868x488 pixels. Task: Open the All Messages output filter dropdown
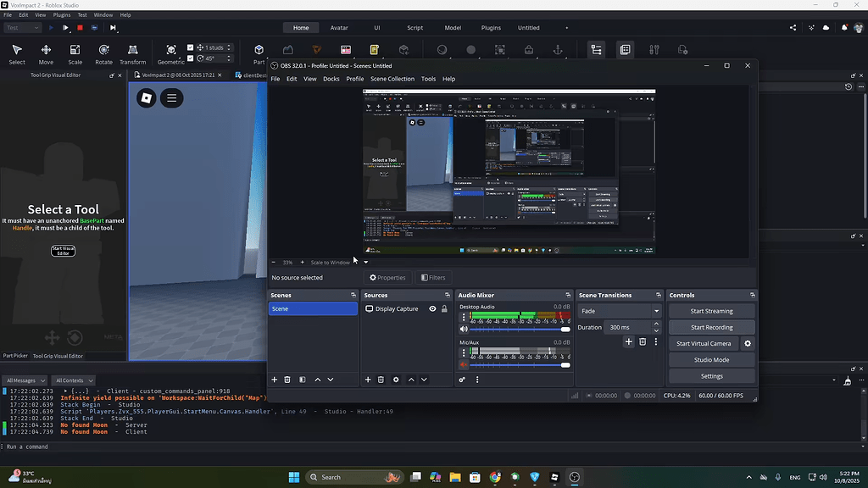(x=25, y=380)
